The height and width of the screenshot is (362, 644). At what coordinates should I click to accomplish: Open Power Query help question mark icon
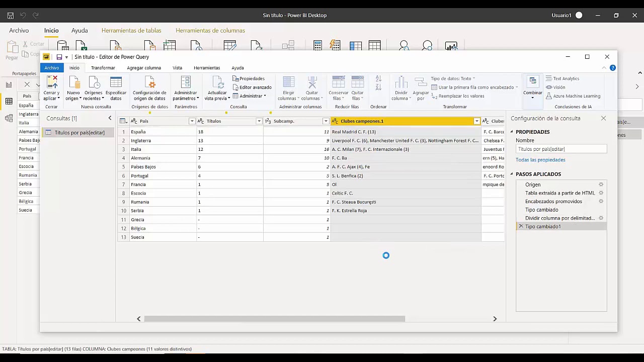coord(612,68)
